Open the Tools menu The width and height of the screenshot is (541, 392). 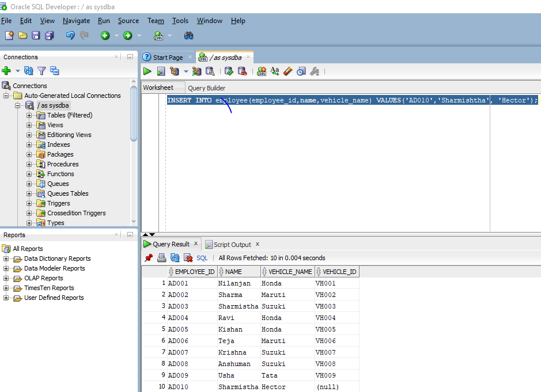pyautogui.click(x=180, y=21)
